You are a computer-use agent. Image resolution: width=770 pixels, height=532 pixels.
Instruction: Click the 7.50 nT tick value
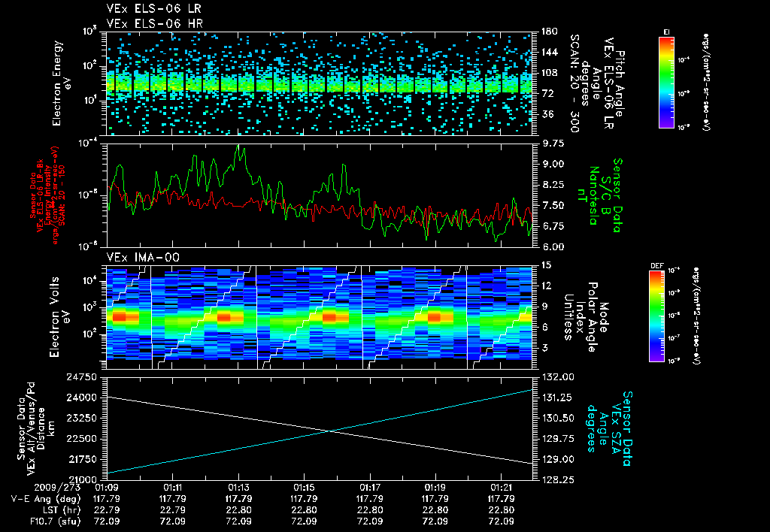[553, 205]
